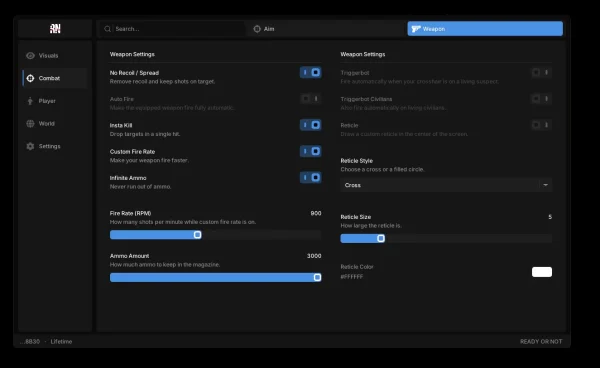The image size is (600, 368).
Task: Open the Reticle Style dropdown
Action: click(x=446, y=185)
